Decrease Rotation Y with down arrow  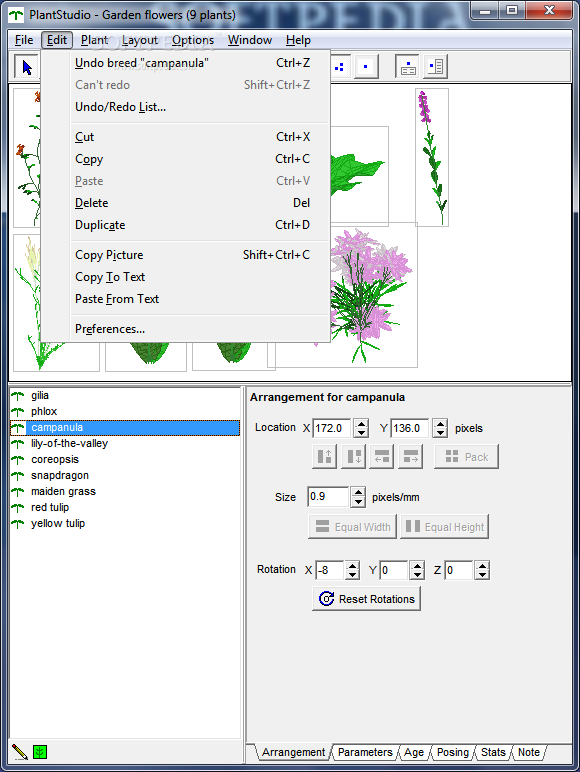click(x=418, y=575)
